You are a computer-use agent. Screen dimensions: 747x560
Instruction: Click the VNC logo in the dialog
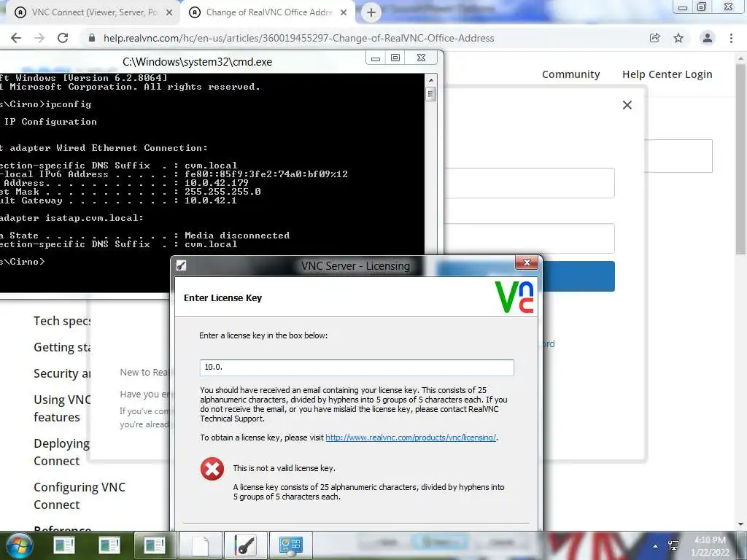pyautogui.click(x=514, y=297)
